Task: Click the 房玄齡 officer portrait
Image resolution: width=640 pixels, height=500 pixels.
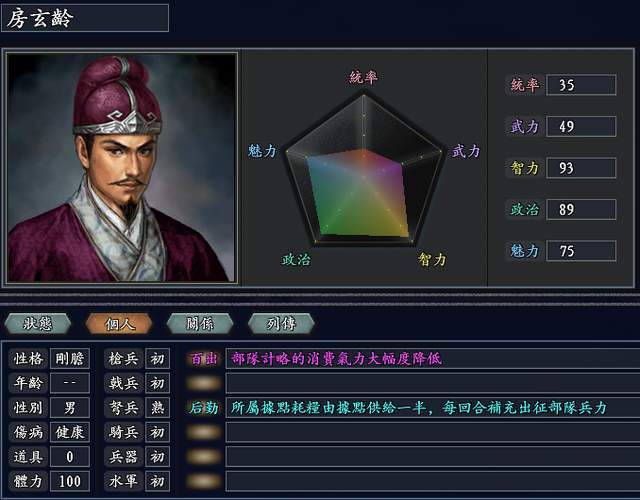Action: click(x=122, y=167)
